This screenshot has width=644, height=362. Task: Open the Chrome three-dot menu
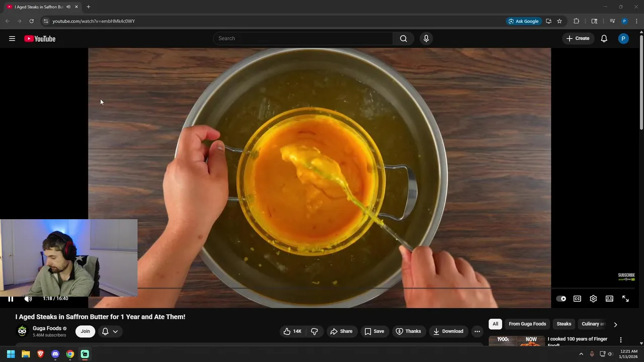click(x=637, y=21)
